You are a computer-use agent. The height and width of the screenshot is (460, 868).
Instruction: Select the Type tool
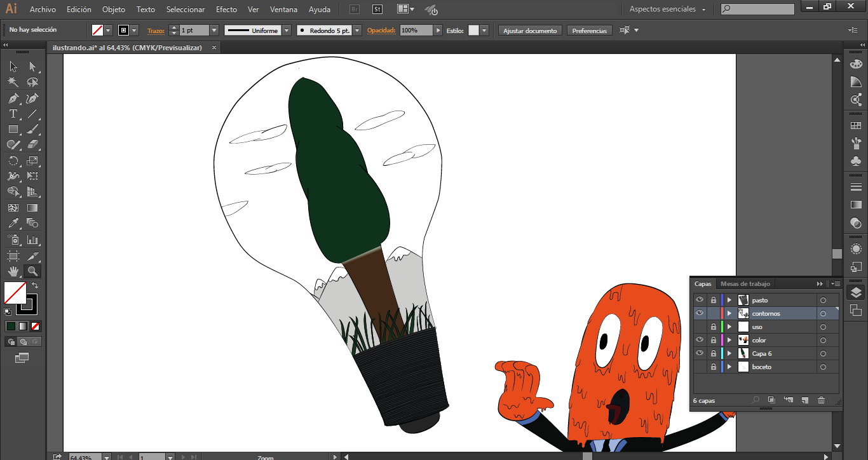pos(13,114)
